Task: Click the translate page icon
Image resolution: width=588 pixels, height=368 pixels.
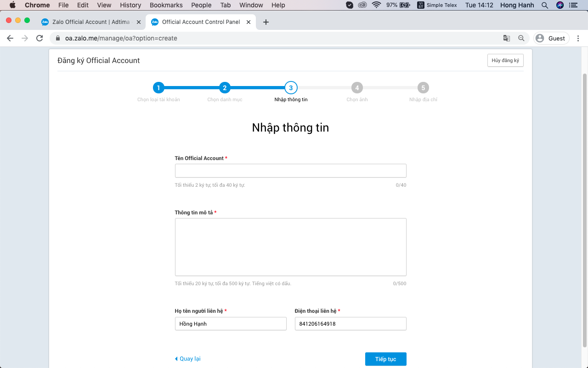Action: [x=507, y=38]
